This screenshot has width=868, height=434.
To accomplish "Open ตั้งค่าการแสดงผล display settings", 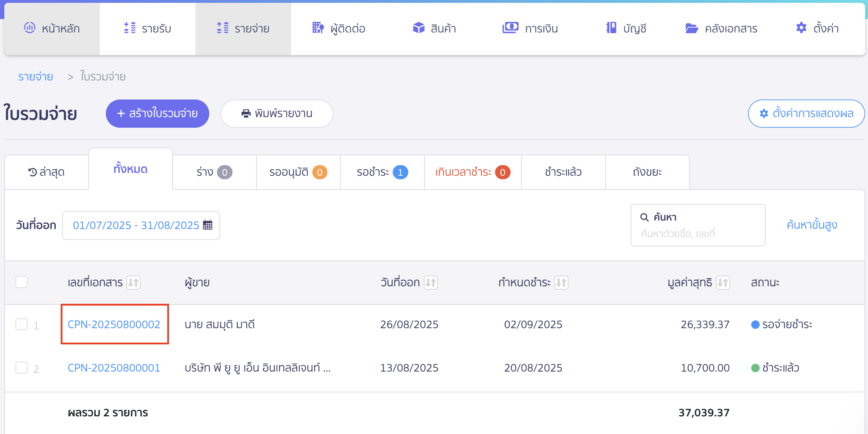I will coord(806,114).
